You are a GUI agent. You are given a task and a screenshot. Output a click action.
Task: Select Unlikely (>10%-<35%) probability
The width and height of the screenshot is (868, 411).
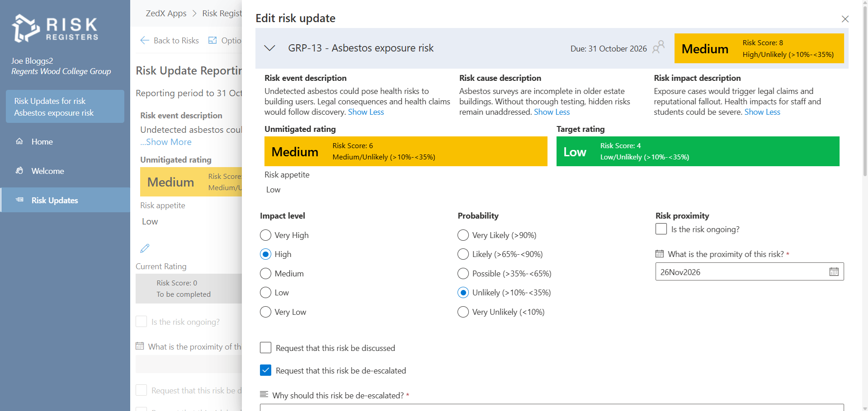point(463,293)
